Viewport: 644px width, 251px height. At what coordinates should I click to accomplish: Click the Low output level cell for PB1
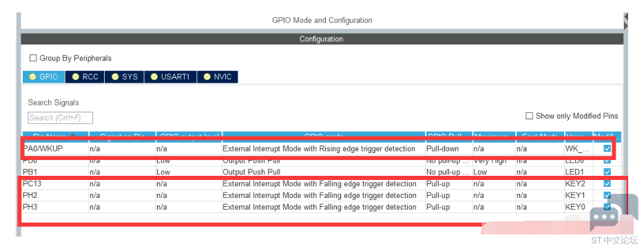(x=189, y=172)
